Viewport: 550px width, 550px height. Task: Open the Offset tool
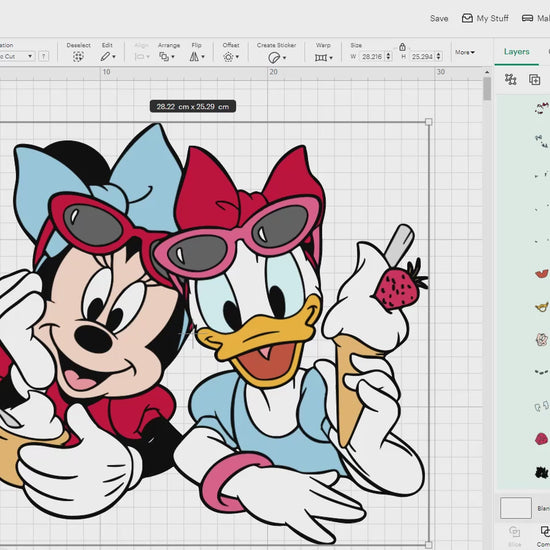coord(228,57)
